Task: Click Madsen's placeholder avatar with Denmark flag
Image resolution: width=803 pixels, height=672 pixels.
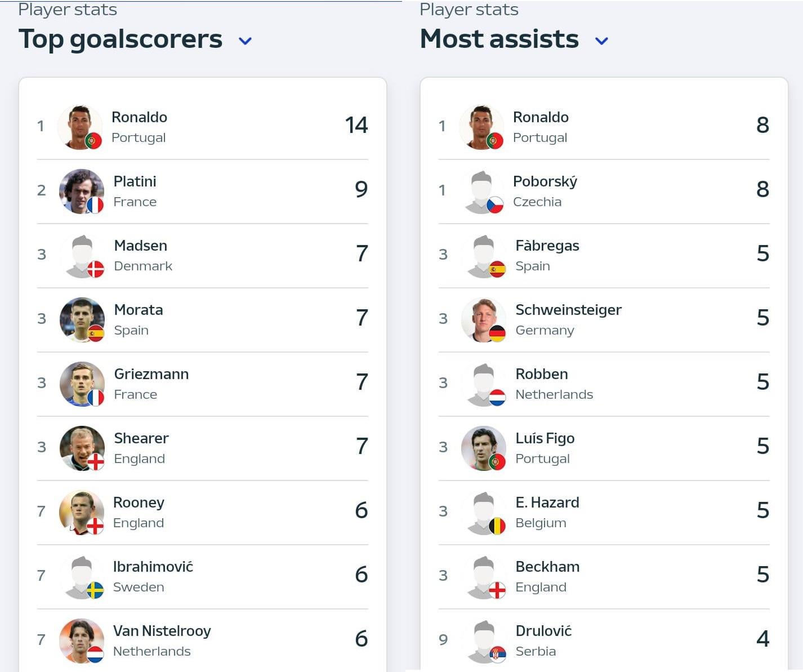Action: pos(82,256)
